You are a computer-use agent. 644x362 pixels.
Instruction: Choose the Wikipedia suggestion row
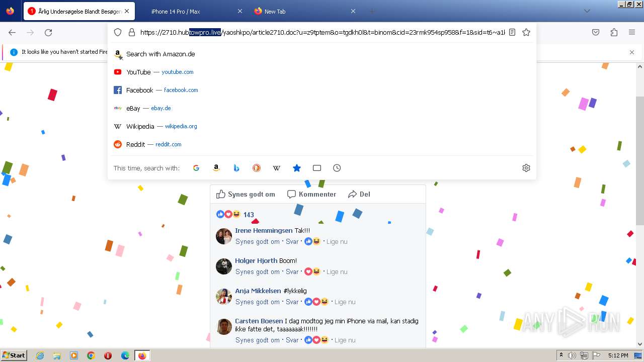pyautogui.click(x=322, y=126)
